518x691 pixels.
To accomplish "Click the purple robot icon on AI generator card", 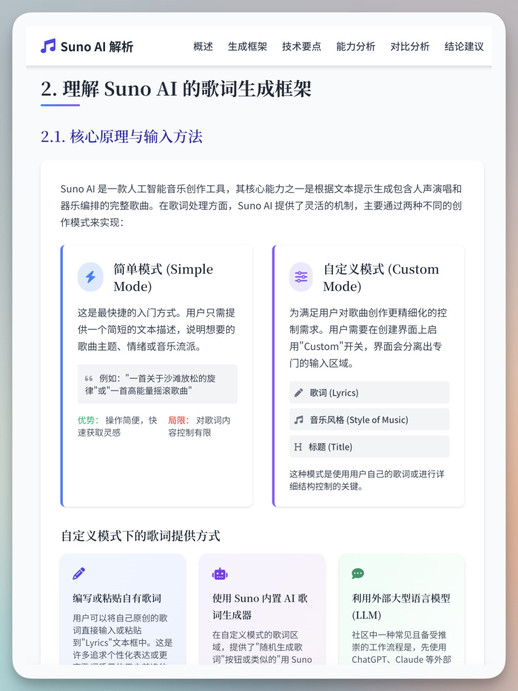I will pyautogui.click(x=220, y=574).
